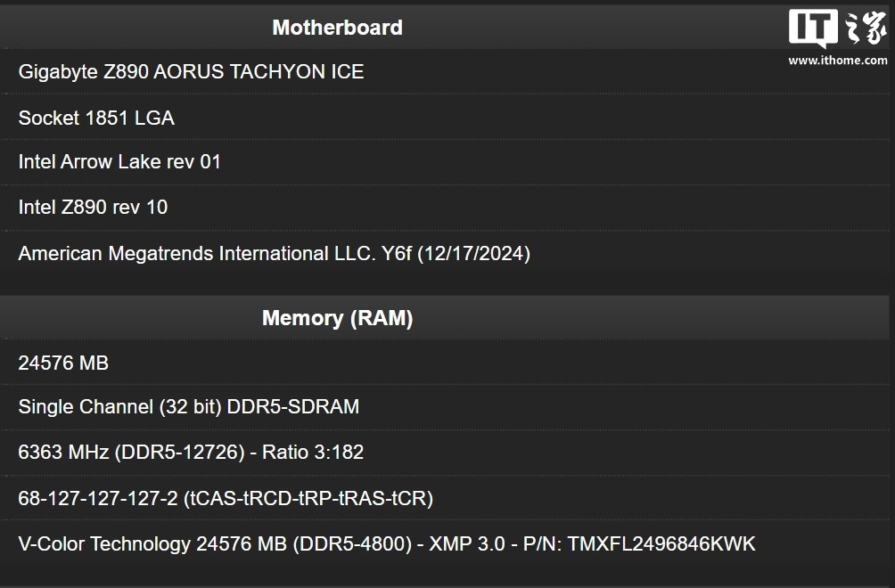
Task: Select the Motherboard section header
Action: 337,28
